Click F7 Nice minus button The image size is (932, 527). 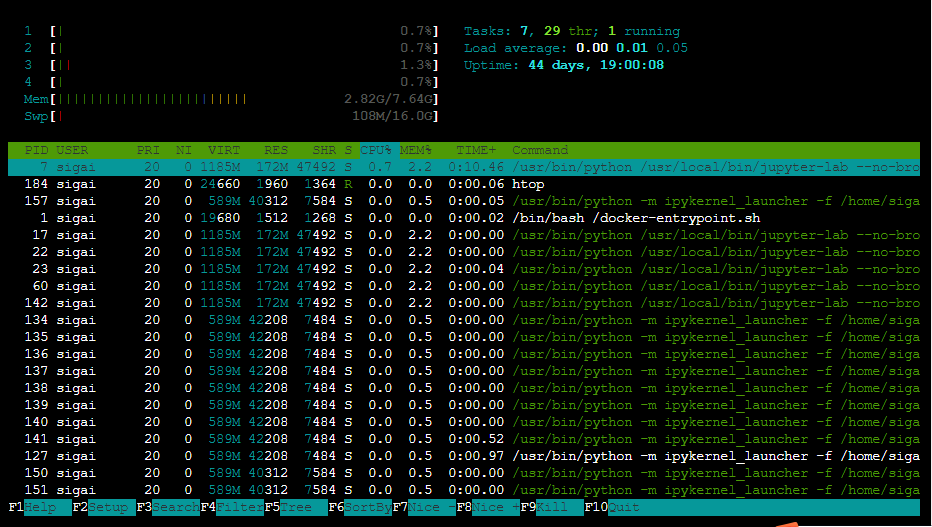[424, 507]
